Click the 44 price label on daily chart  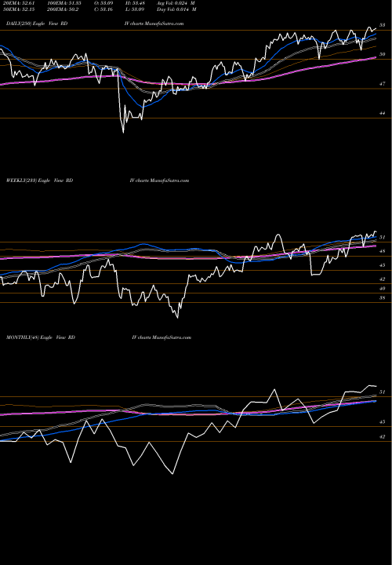383,113
